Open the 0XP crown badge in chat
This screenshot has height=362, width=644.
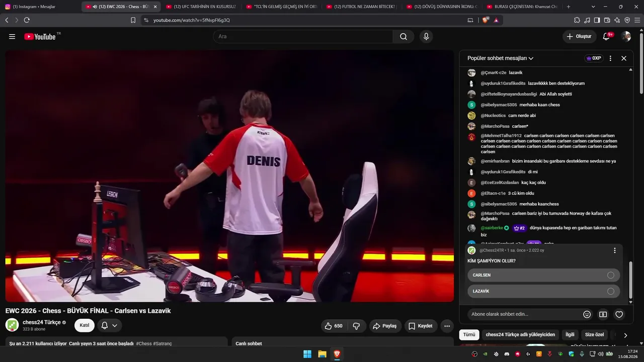coord(594,58)
